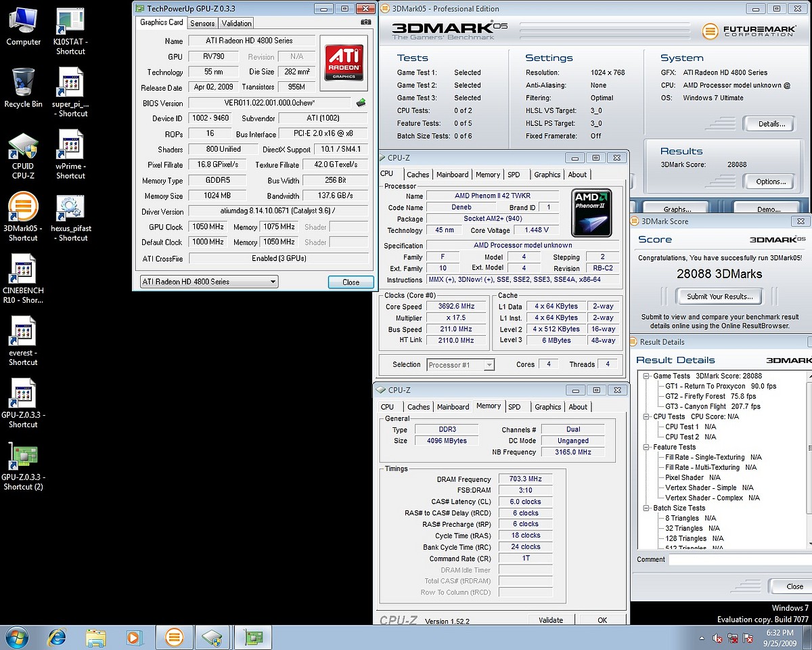Click the ATI Radeon logo in GPU-Z
The height and width of the screenshot is (650, 812).
click(x=344, y=63)
